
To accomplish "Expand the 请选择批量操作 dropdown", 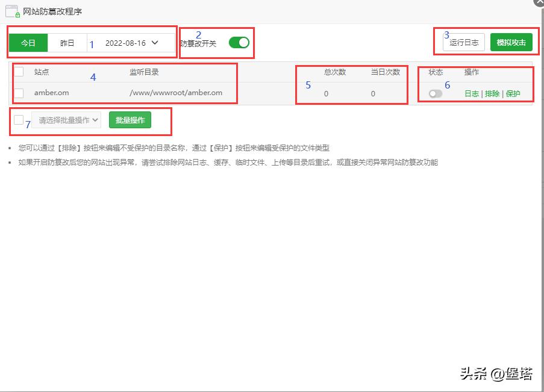I will 66,120.
